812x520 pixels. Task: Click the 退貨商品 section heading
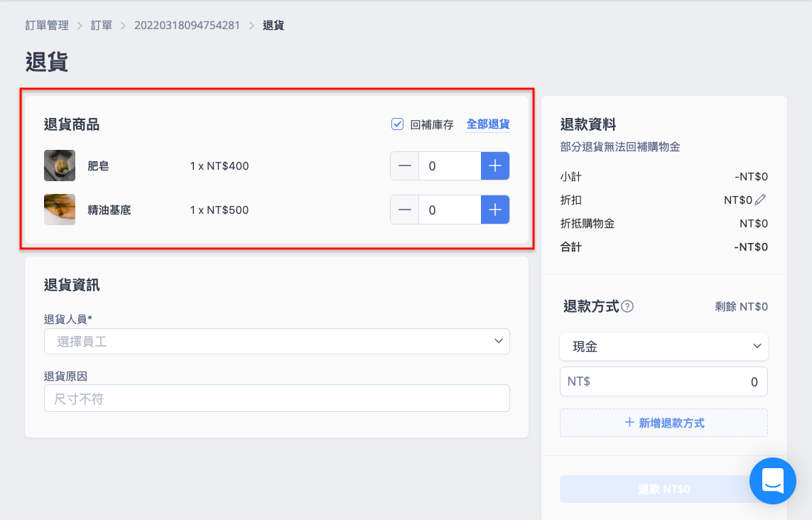[72, 124]
